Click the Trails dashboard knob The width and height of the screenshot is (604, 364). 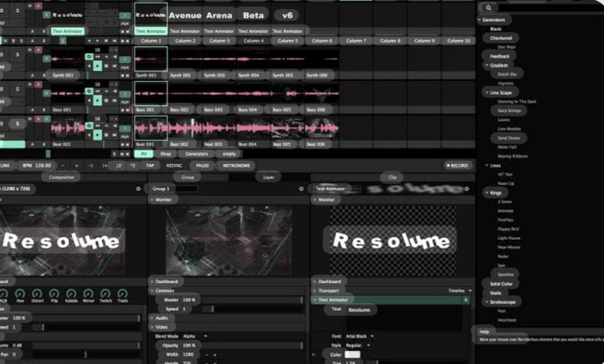[x=123, y=295]
